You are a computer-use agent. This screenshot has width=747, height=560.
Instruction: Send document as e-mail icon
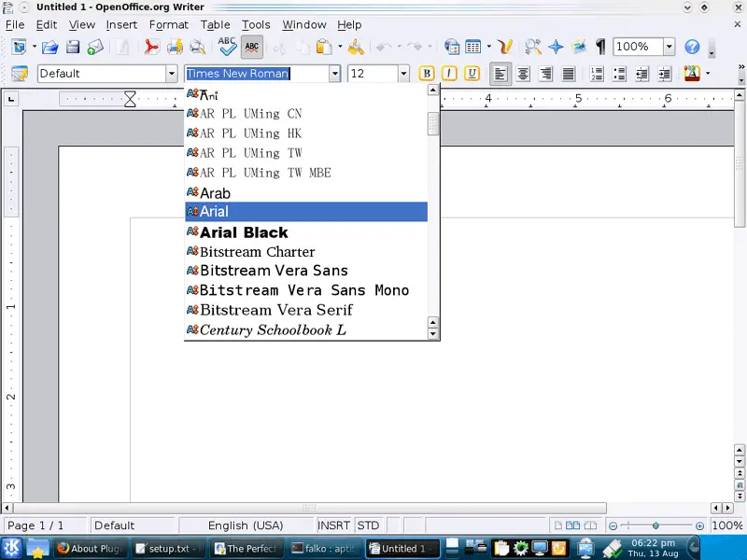pos(95,47)
